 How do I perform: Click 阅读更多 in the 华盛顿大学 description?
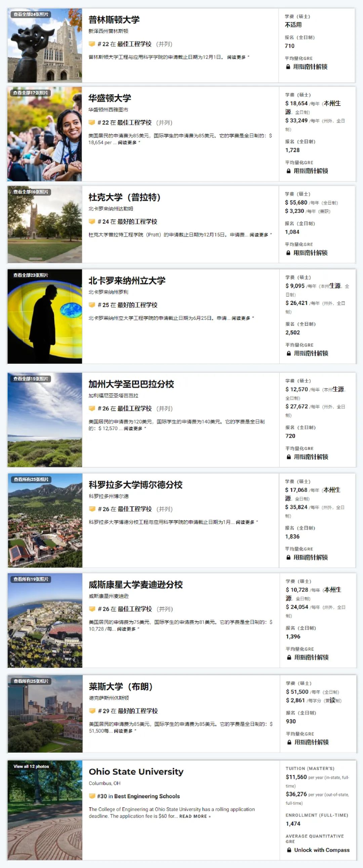click(129, 143)
